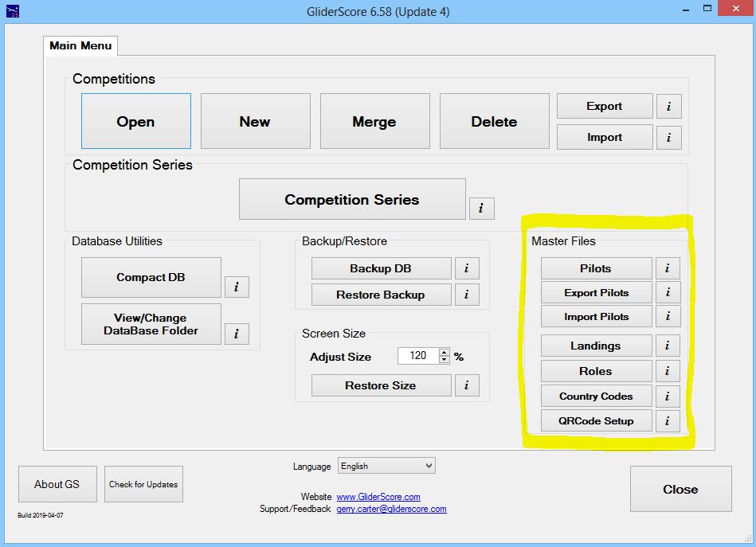Viewport: 756px width, 547px height.
Task: Click the Merge competitions button
Action: click(374, 121)
